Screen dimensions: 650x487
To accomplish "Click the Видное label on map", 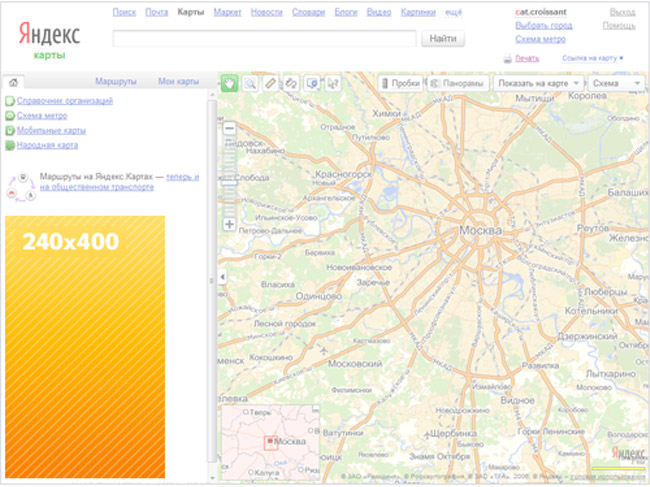I will (x=517, y=400).
